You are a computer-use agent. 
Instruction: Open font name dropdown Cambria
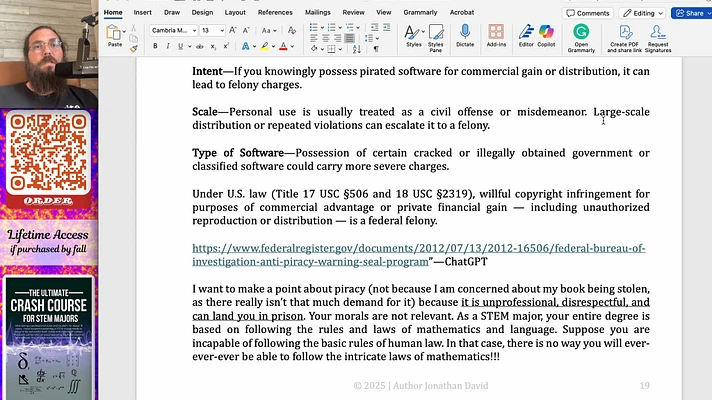click(194, 30)
